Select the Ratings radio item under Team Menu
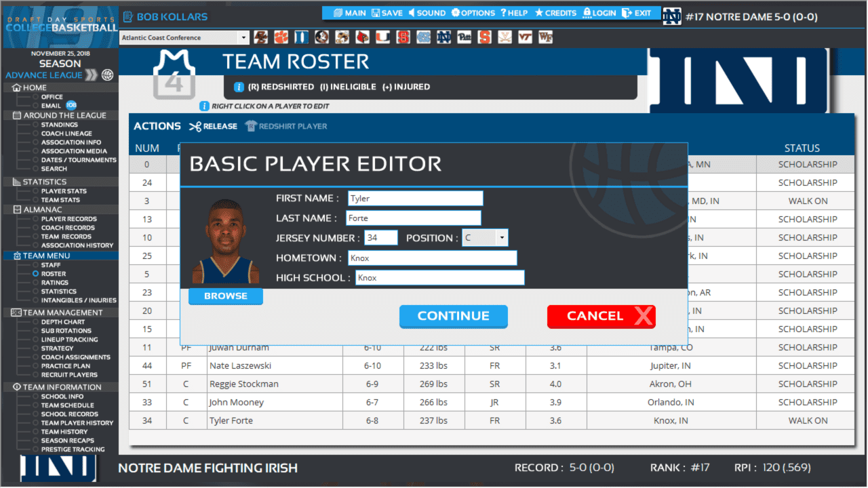 (36, 283)
